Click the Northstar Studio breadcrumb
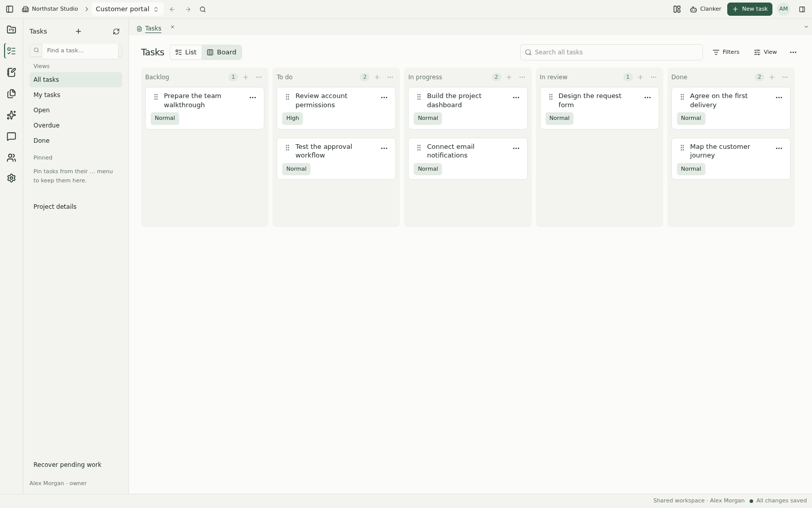Image resolution: width=812 pixels, height=508 pixels. (50, 9)
